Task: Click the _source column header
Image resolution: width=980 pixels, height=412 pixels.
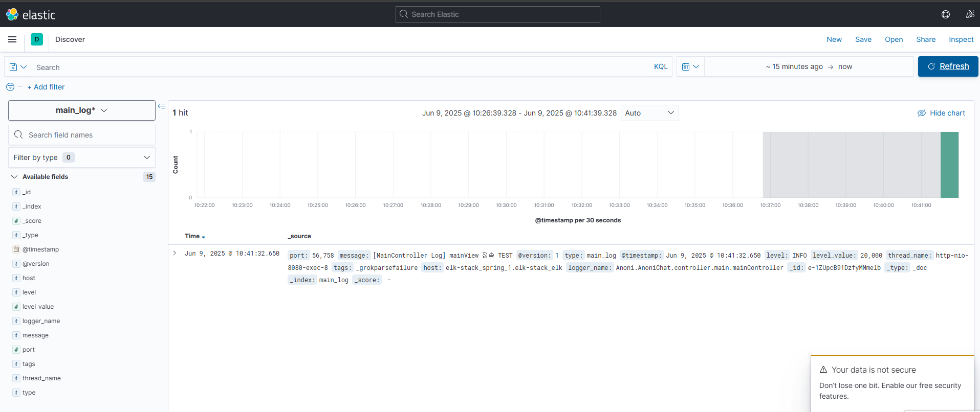Action: (299, 236)
